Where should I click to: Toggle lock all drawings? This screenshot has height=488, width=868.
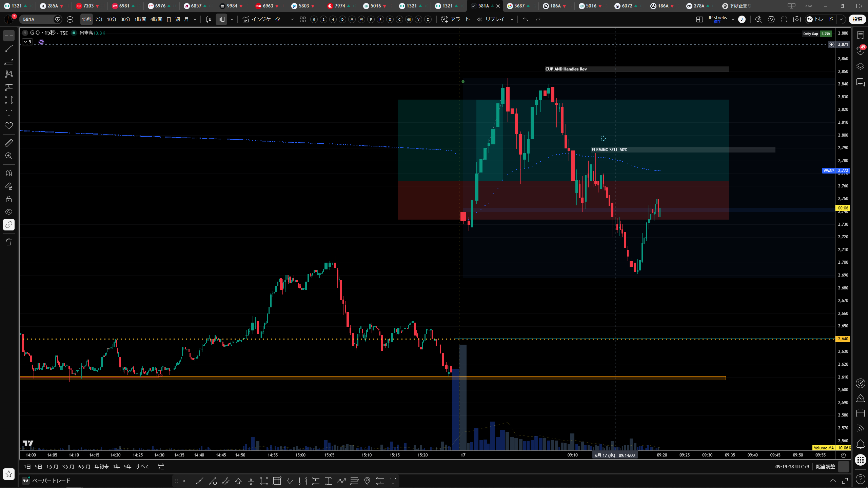coord(9,199)
